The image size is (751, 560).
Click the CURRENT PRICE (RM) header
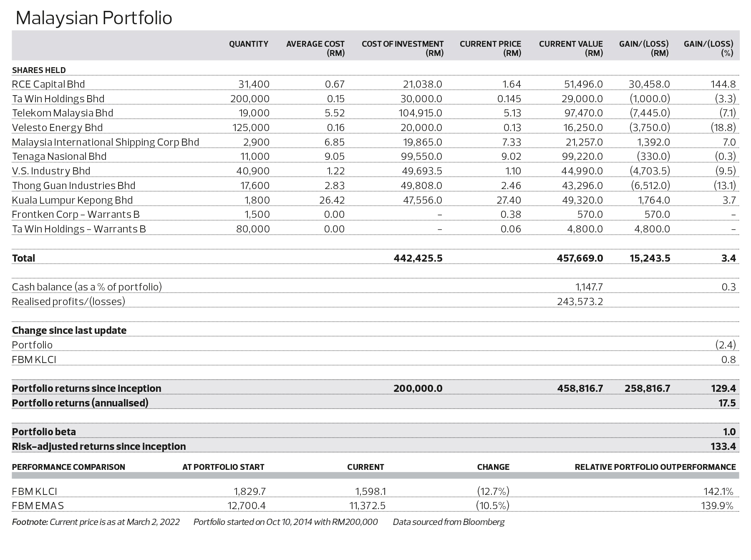pos(491,48)
